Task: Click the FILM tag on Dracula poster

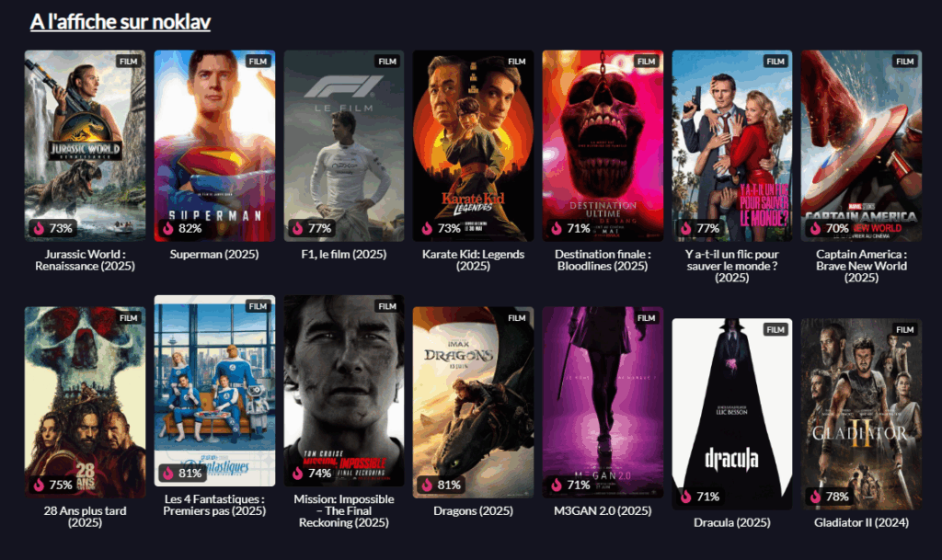Action: (775, 329)
